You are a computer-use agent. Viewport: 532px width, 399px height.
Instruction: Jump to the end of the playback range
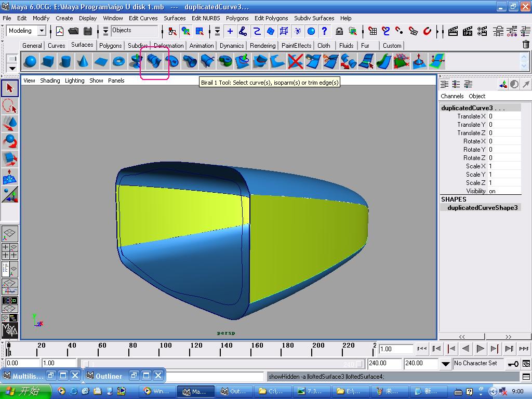coord(524,349)
